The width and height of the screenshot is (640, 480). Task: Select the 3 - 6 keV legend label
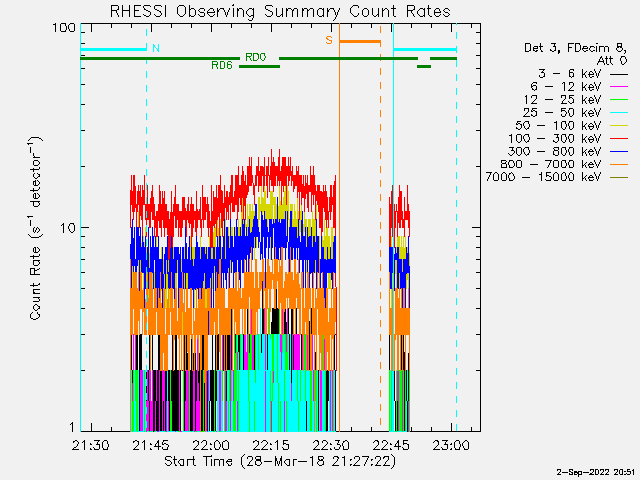[570, 74]
